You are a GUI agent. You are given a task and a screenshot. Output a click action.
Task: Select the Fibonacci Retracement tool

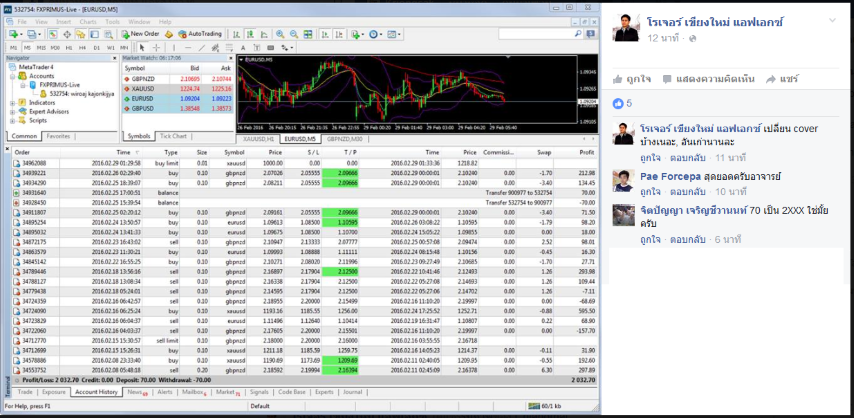coord(229,47)
